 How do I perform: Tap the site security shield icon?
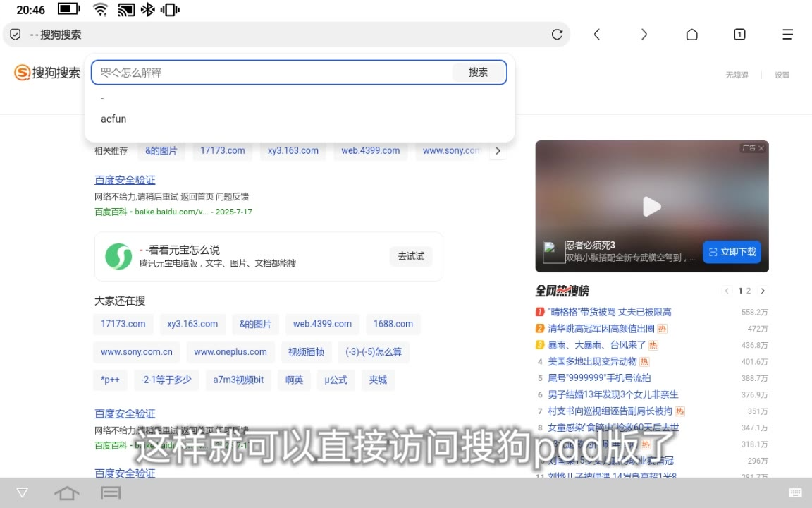(x=15, y=35)
